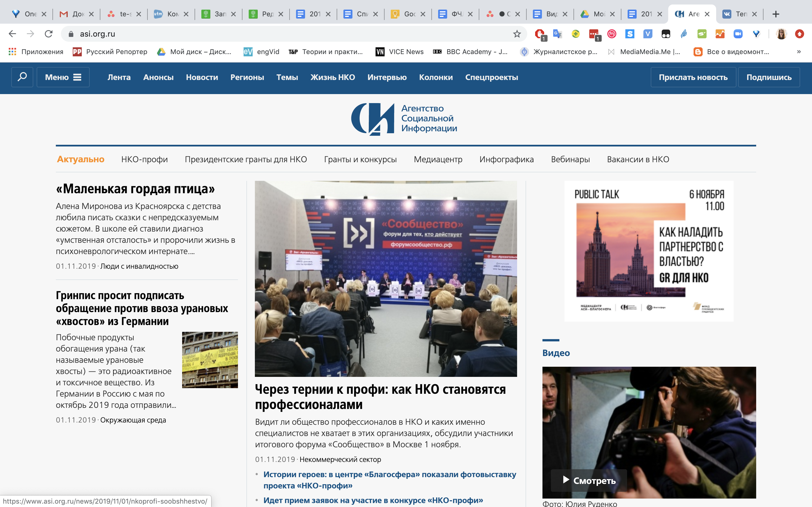Click the Zoom extension icon
Viewport: 812px width, 507px height.
[738, 34]
